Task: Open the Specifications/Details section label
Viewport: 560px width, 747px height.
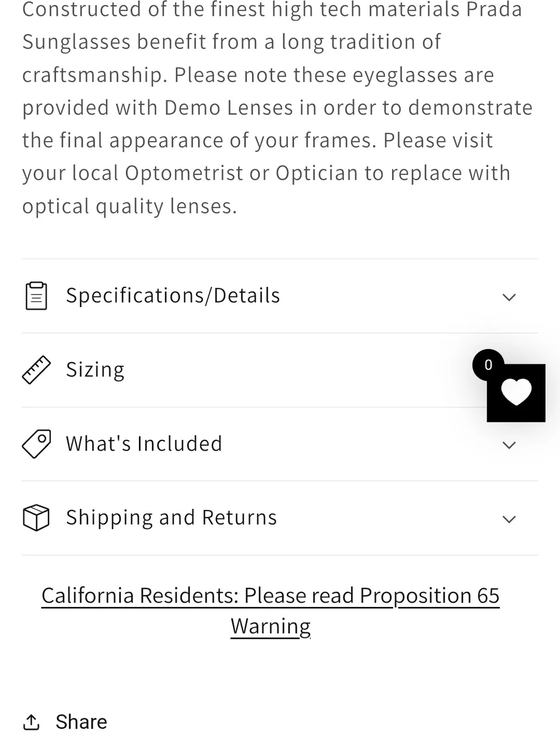Action: pyautogui.click(x=173, y=295)
